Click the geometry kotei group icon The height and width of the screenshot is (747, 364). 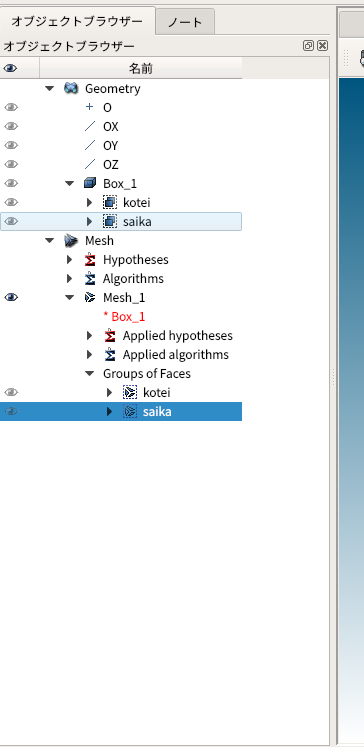click(x=110, y=202)
